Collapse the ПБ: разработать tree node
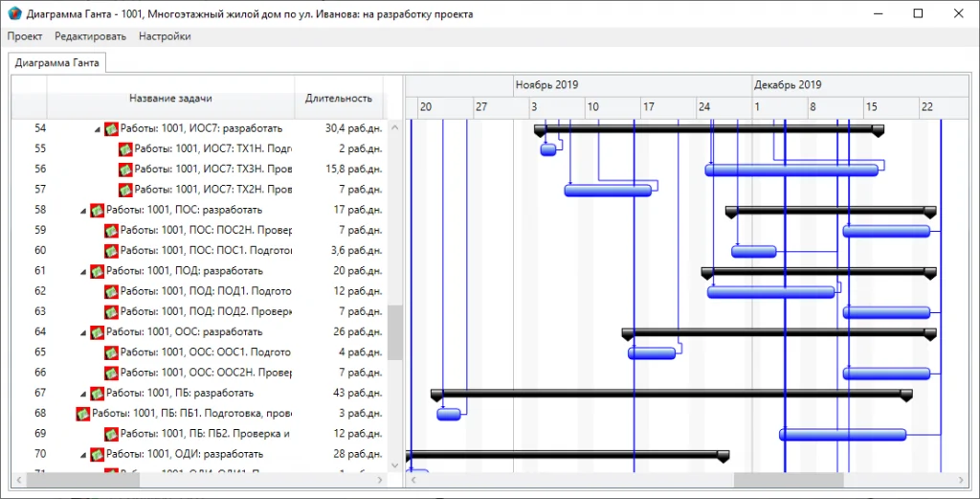The width and height of the screenshot is (980, 499). 82,394
